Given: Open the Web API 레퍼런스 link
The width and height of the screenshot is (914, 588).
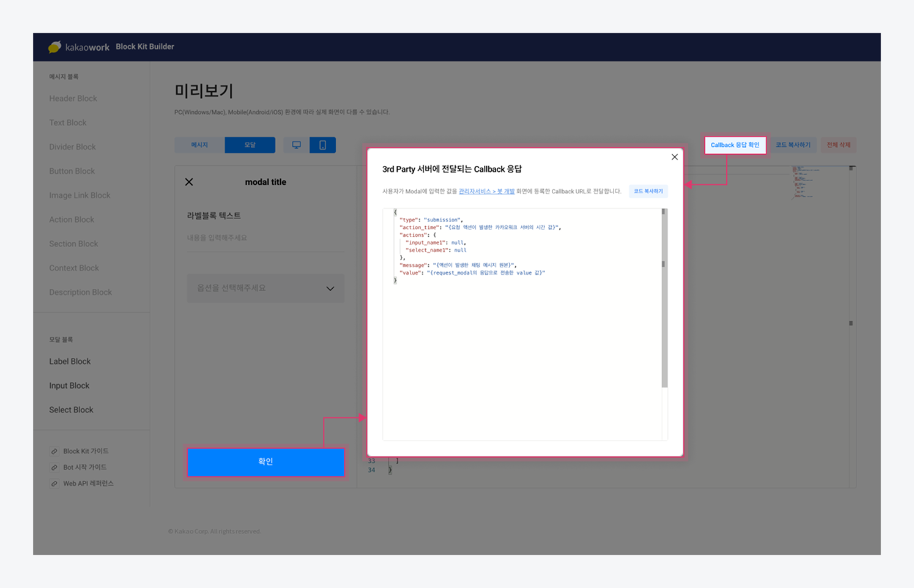Looking at the screenshot, I should 88,483.
